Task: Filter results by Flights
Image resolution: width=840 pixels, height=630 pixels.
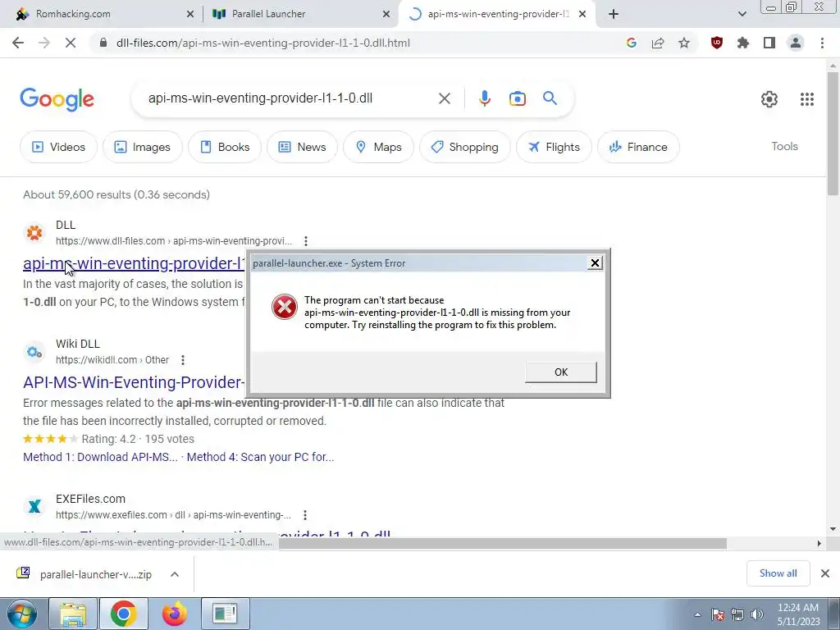Action: coord(554,147)
